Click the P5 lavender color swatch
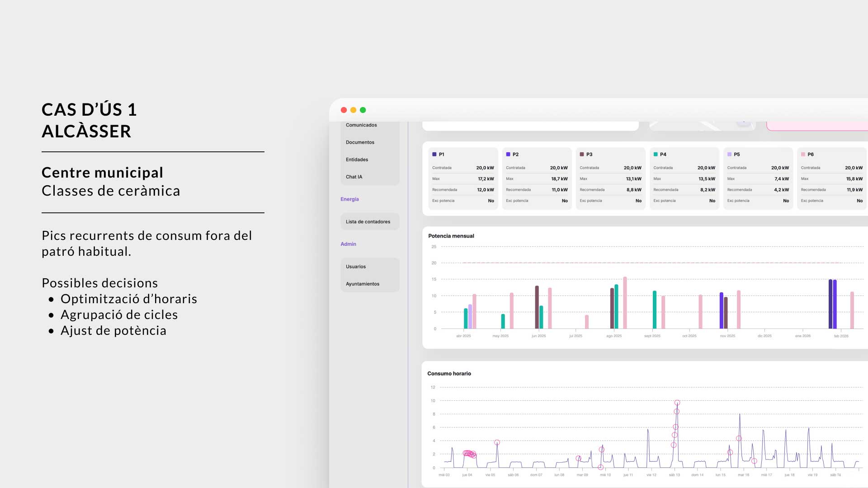Viewport: 868px width, 488px height. click(x=729, y=154)
